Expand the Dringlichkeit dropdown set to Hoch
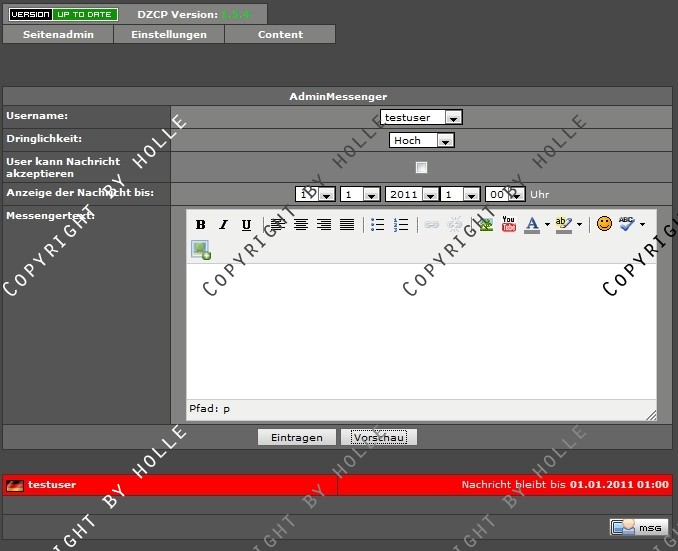The width and height of the screenshot is (678, 551). tap(421, 141)
